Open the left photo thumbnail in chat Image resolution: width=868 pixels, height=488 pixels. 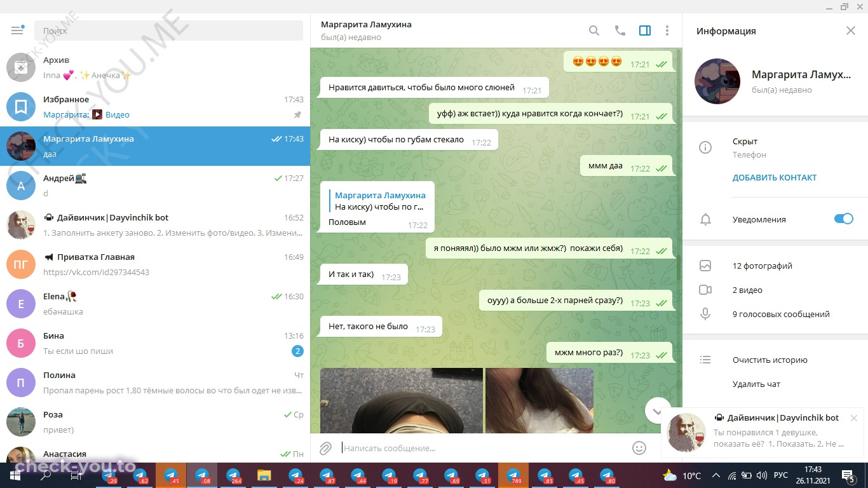pyautogui.click(x=402, y=400)
